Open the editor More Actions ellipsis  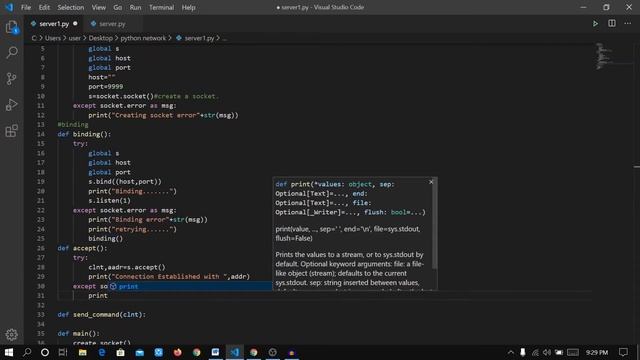pos(628,24)
